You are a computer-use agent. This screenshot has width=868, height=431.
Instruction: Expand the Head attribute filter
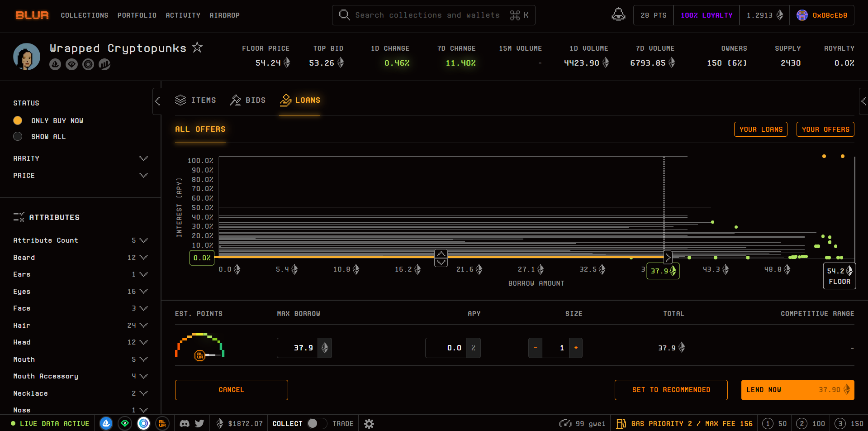[81, 342]
